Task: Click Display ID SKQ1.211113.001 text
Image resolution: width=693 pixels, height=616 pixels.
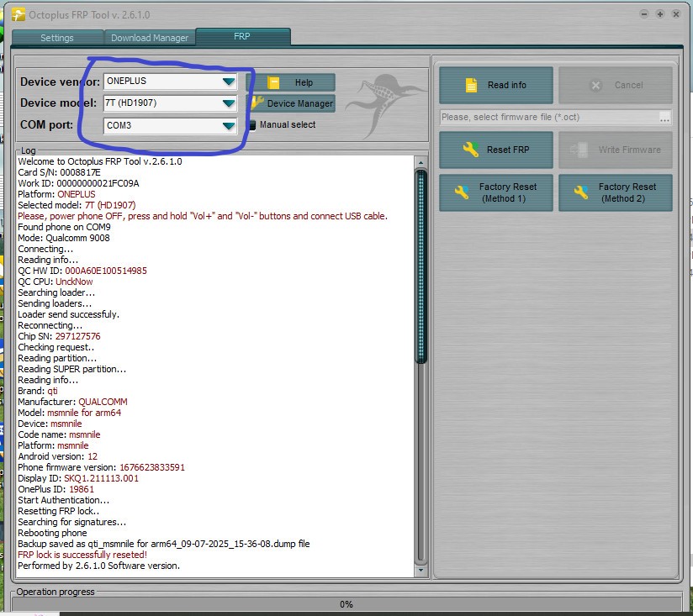Action: coord(101,478)
